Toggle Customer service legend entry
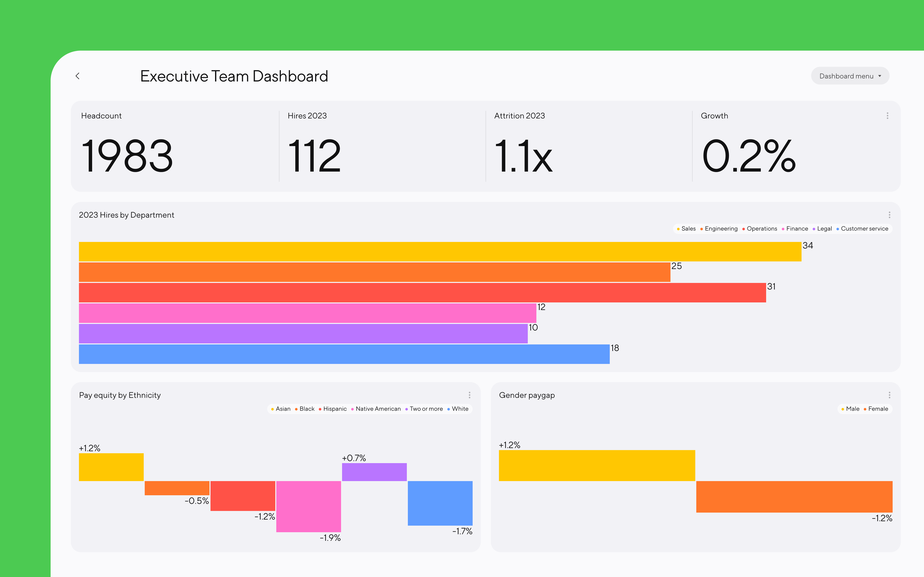Viewport: 924px width, 577px height. click(x=864, y=229)
